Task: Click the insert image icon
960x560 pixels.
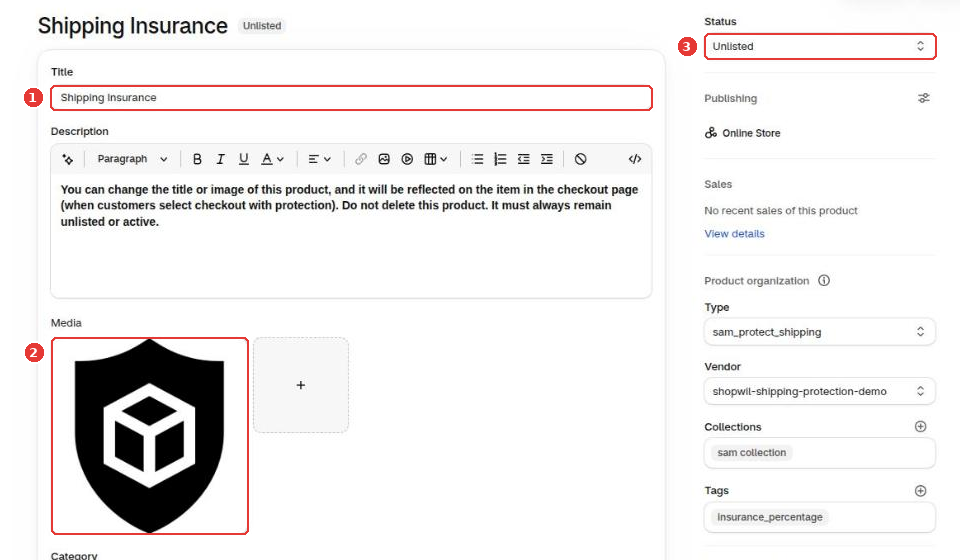Action: [x=384, y=159]
